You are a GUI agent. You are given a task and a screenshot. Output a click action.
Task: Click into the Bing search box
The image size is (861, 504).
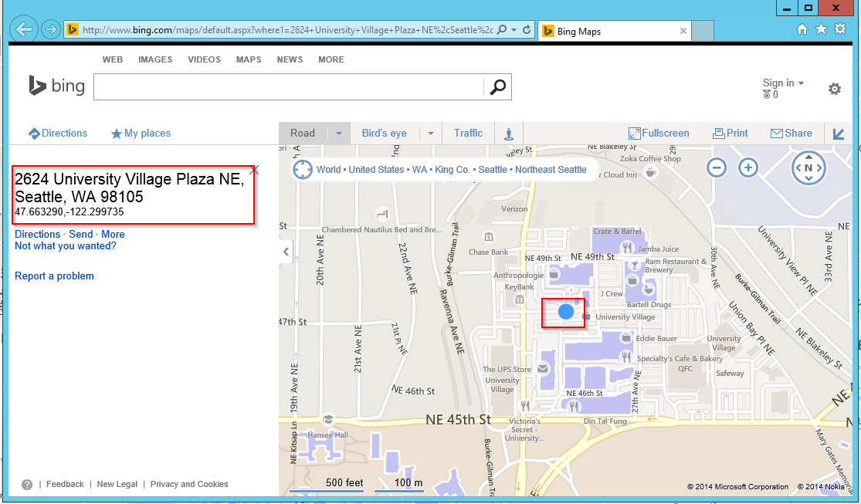288,87
